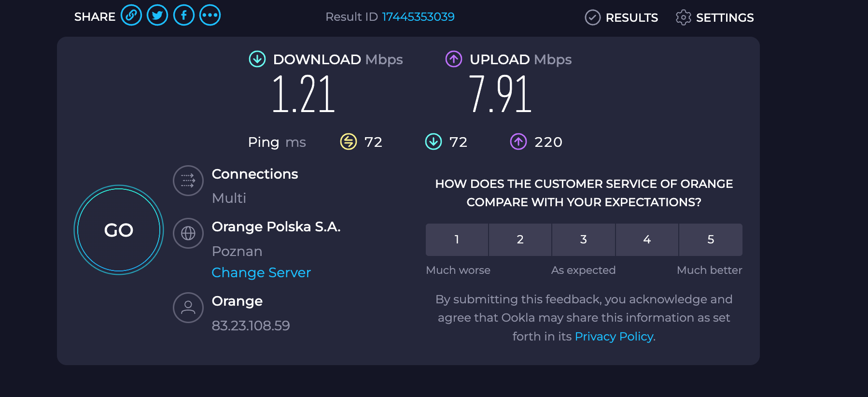This screenshot has width=868, height=397.
Task: Share result on Twitter
Action: pyautogui.click(x=157, y=15)
